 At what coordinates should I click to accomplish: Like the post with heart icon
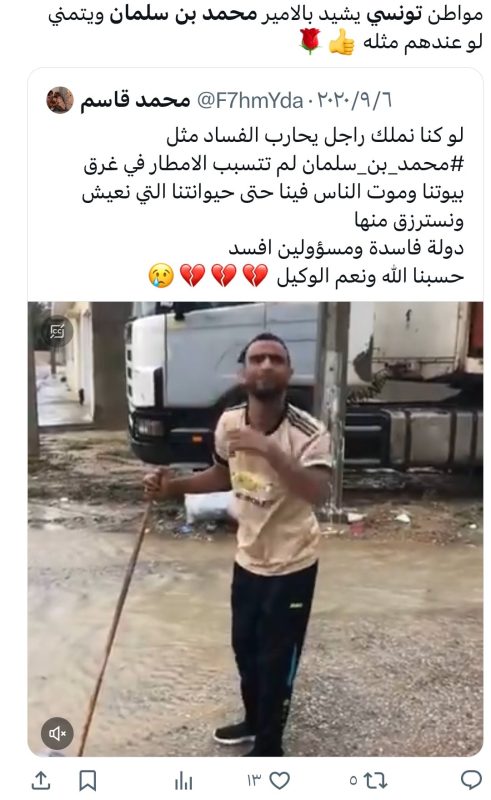coord(279,780)
